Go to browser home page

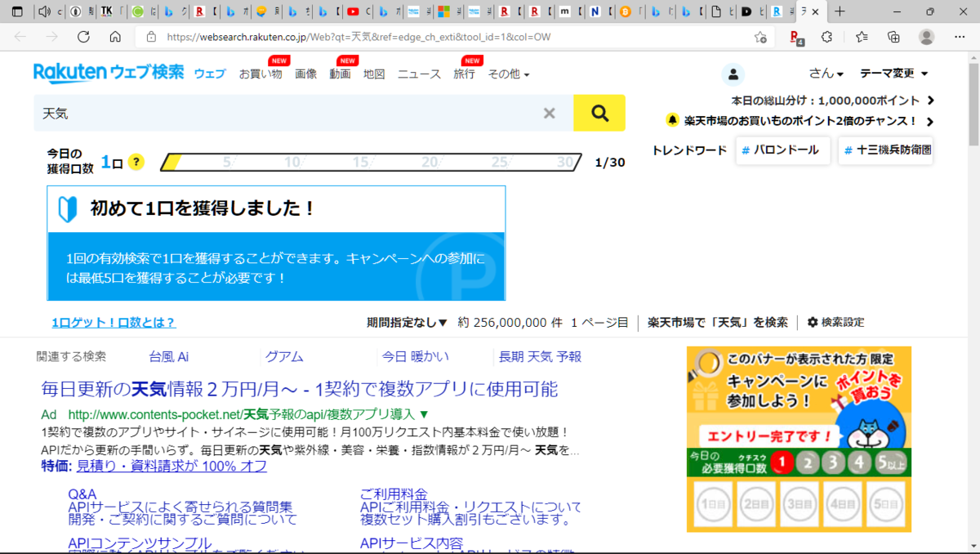click(115, 37)
